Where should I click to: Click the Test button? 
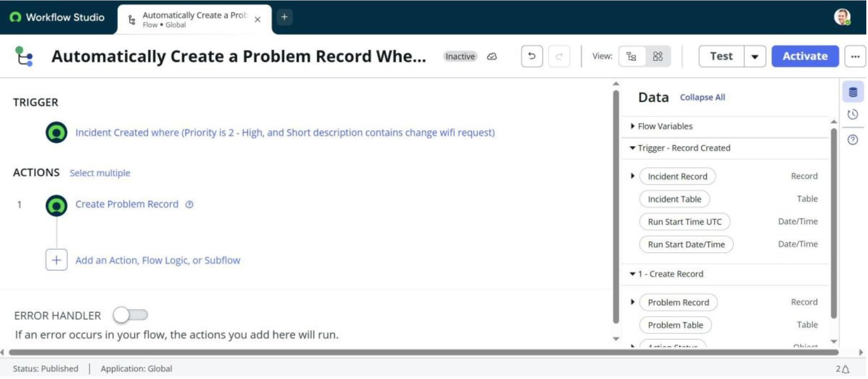[x=722, y=56]
